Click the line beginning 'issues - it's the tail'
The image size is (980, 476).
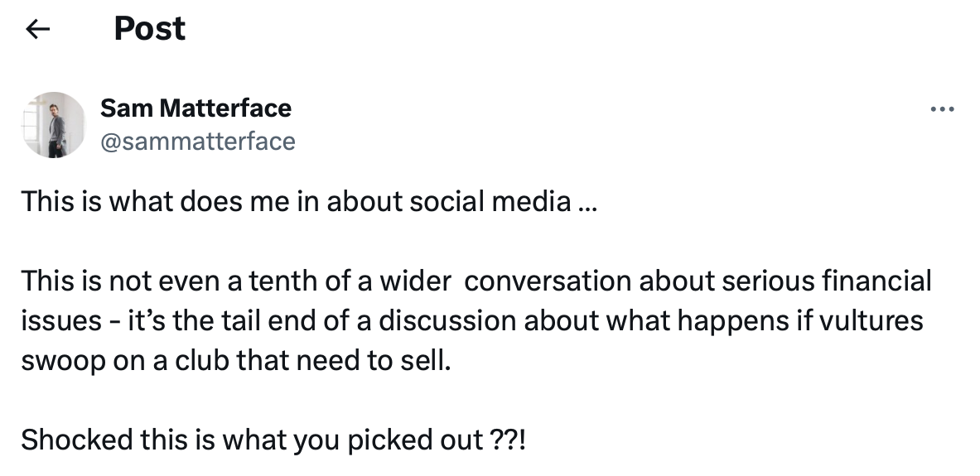click(472, 320)
